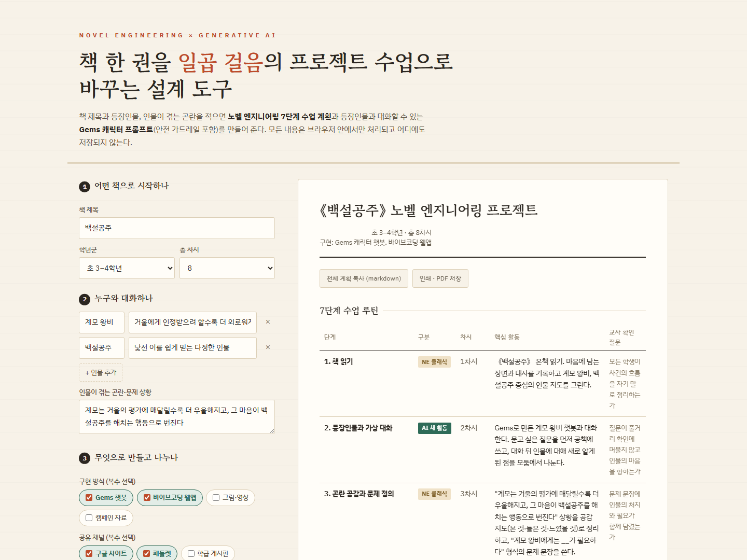Edit the 계모 왕비 description field
Viewport: 747px width, 560px height.
tap(192, 322)
